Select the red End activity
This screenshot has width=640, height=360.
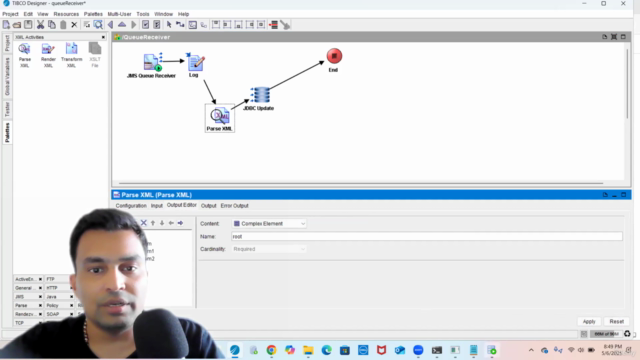point(334,60)
